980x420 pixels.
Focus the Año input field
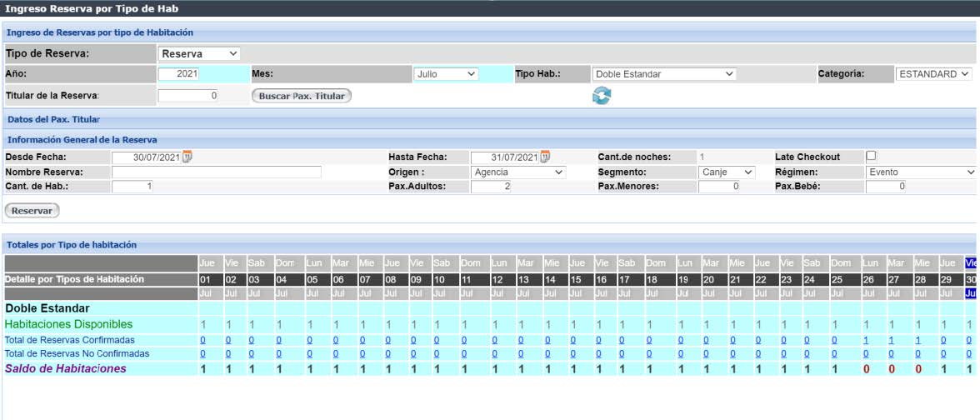[178, 74]
